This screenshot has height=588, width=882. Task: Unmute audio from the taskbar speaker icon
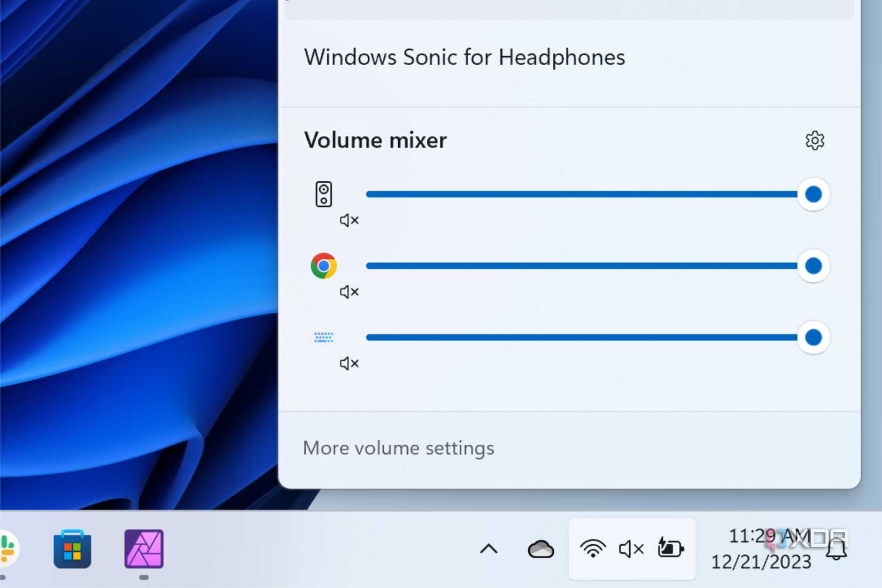tap(631, 548)
